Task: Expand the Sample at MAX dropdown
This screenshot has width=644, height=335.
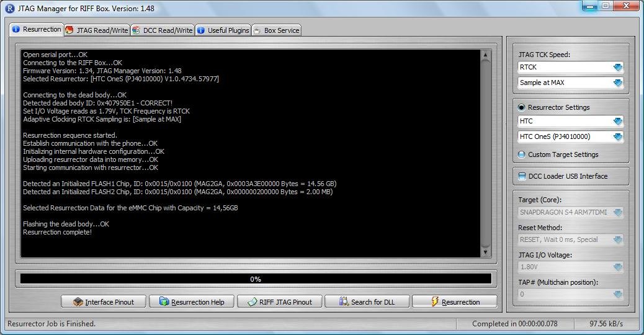Action: click(618, 83)
